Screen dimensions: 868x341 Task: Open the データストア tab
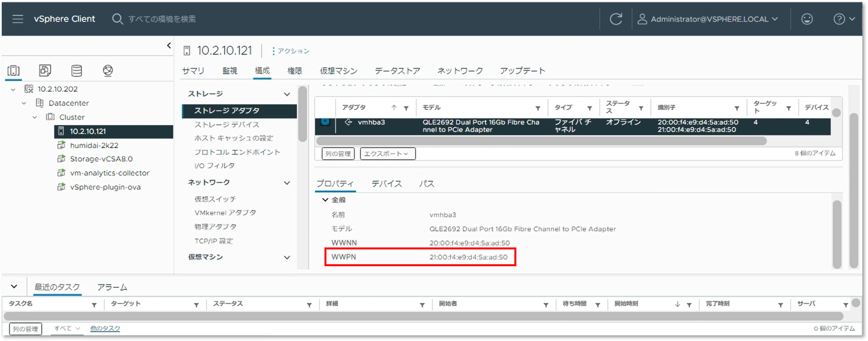[397, 71]
